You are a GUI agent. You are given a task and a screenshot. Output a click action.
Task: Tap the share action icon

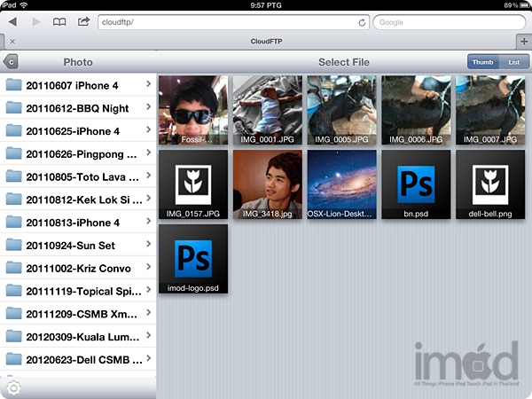point(83,21)
